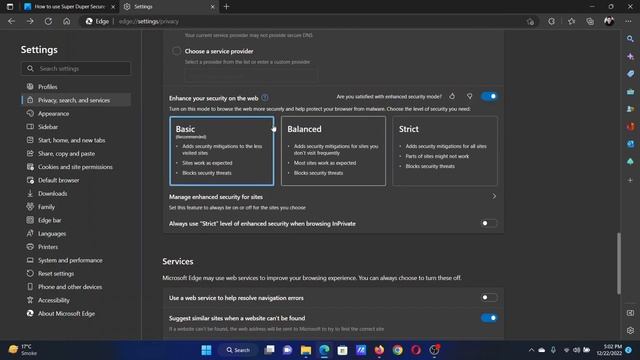This screenshot has height=360, width=640.
Task: Open a new browser tab
Action: [x=227, y=7]
